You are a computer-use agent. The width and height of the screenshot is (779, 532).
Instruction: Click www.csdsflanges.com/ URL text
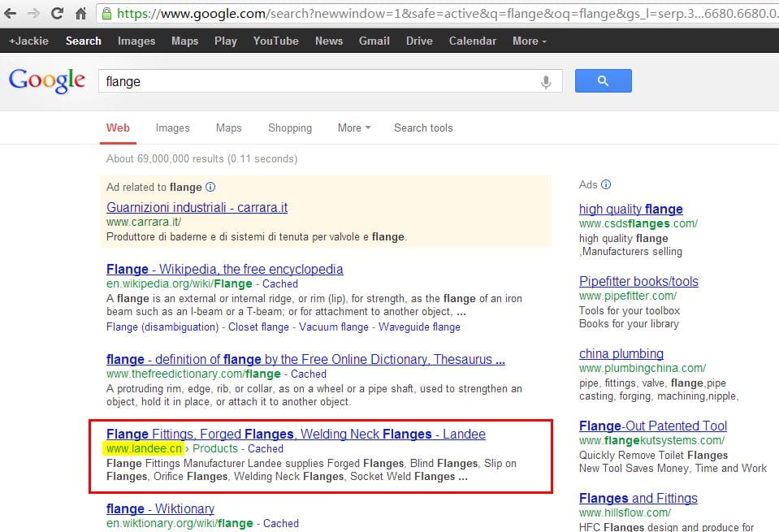coord(638,223)
